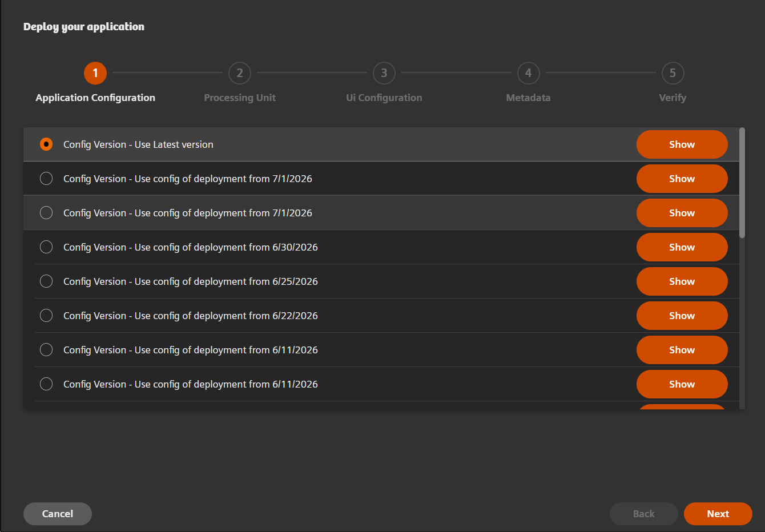Click Show for 6/11/2026 row under 6/22/2026
Screen dimensions: 765x532
click(x=682, y=350)
